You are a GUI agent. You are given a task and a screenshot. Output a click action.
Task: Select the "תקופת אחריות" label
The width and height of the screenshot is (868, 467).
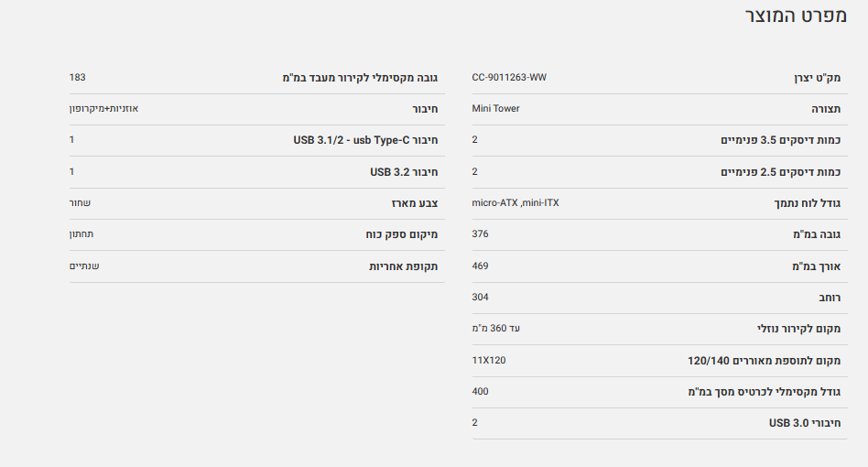coord(403,266)
